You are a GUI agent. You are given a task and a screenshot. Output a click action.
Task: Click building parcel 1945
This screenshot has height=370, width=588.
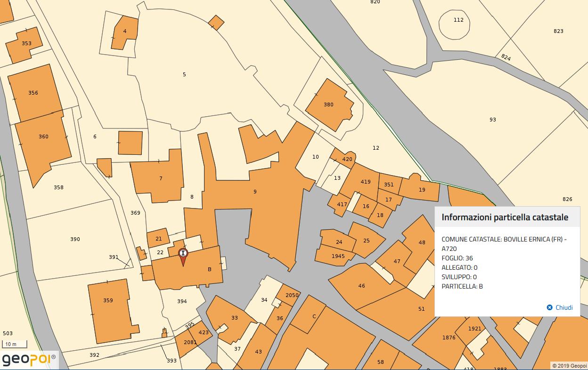[x=337, y=257]
